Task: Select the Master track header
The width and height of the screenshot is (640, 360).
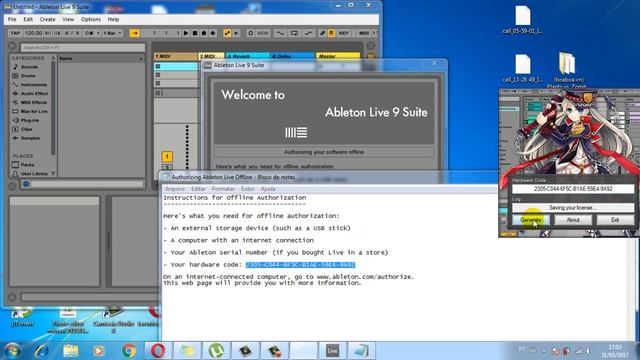Action: click(x=338, y=56)
